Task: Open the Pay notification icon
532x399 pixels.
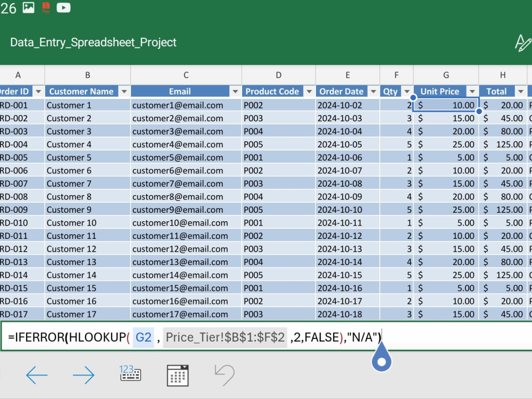Action: pos(46,7)
